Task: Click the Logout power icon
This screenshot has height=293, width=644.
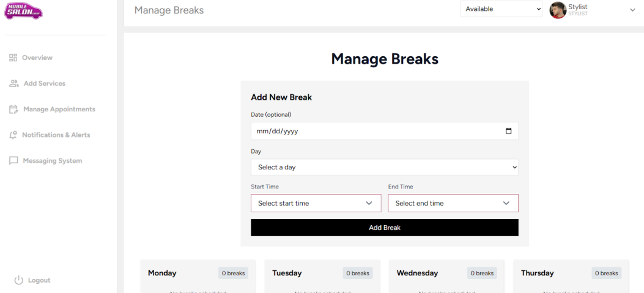Action: pyautogui.click(x=18, y=280)
